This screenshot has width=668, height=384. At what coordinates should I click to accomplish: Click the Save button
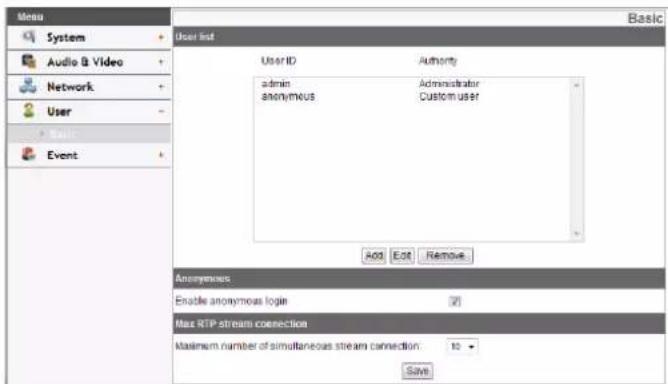[417, 370]
